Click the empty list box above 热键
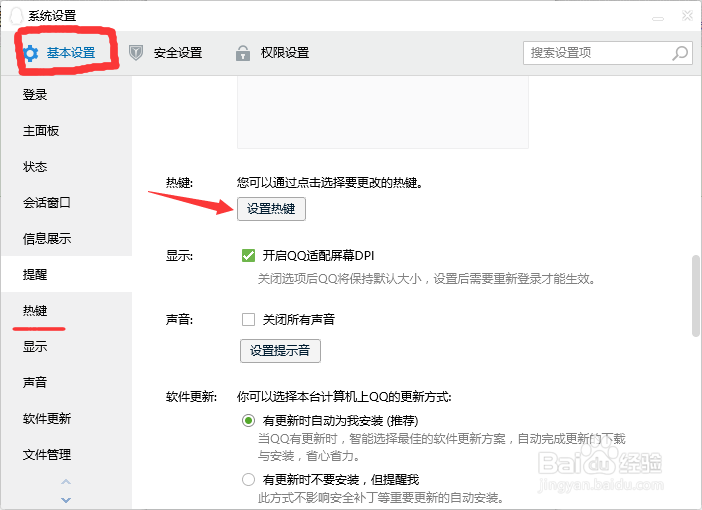 pyautogui.click(x=383, y=112)
